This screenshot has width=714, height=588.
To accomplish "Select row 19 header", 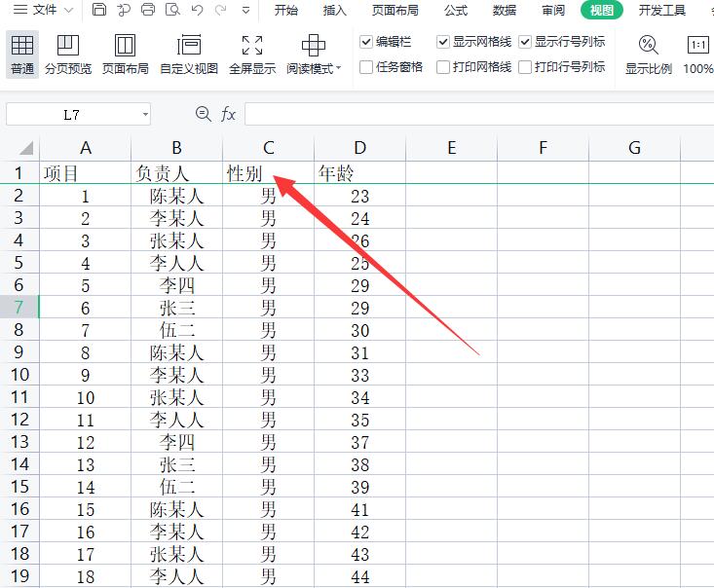I will pyautogui.click(x=19, y=576).
